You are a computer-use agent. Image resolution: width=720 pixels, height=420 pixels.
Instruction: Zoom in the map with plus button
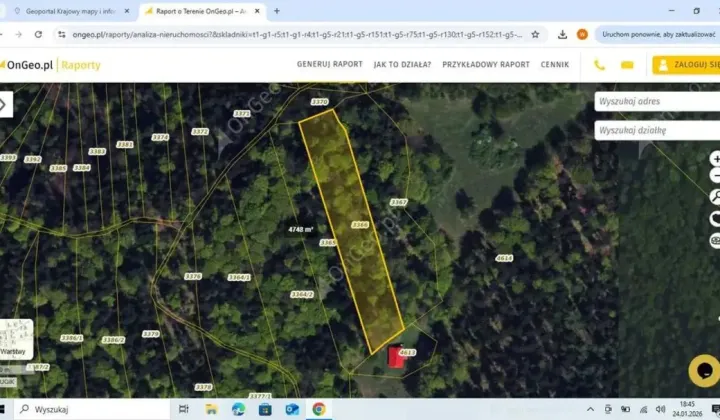click(715, 159)
